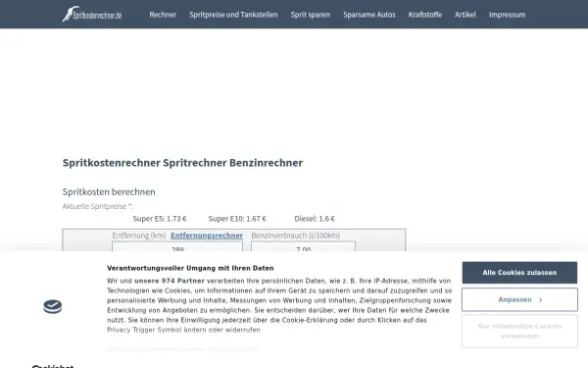Click the Spritkosten berechnen subheading
The image size is (588, 368).
109,192
